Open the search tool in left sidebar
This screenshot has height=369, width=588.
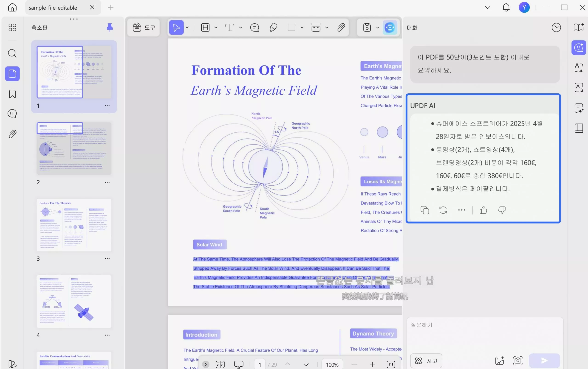12,53
